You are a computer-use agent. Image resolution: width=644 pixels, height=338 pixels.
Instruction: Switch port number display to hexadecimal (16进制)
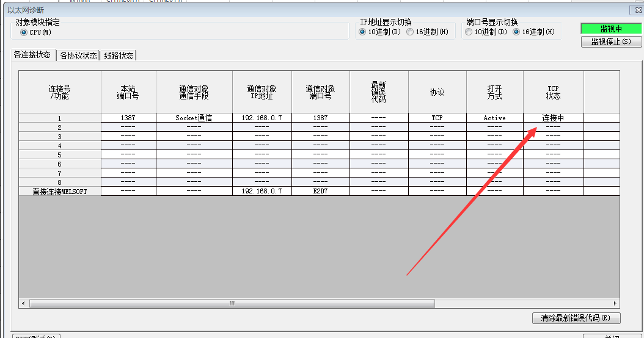[516, 32]
